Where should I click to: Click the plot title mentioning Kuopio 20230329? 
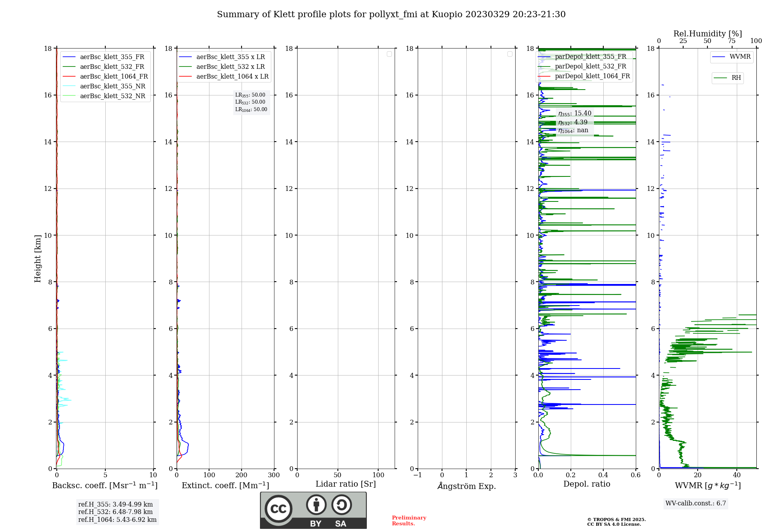coord(391,14)
